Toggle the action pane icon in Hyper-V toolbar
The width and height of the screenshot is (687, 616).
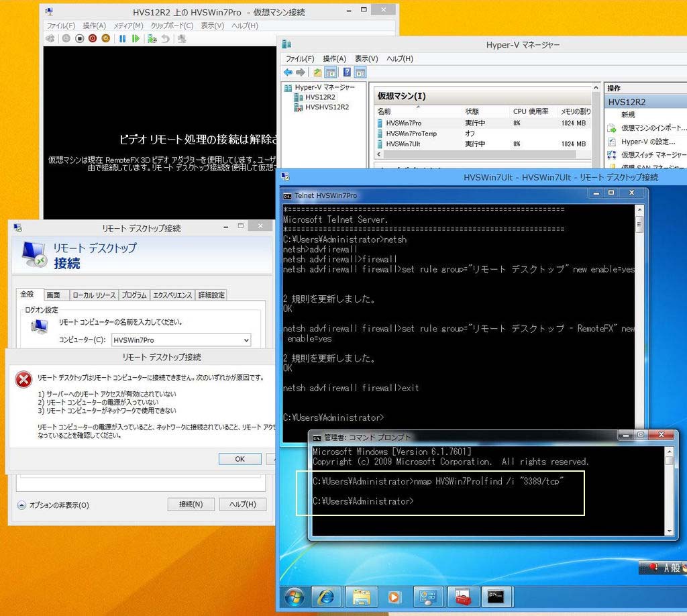pyautogui.click(x=360, y=72)
